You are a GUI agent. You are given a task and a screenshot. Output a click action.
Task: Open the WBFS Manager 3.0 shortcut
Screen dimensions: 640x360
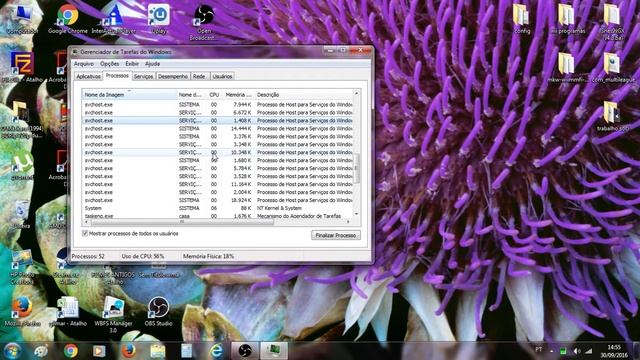click(113, 314)
